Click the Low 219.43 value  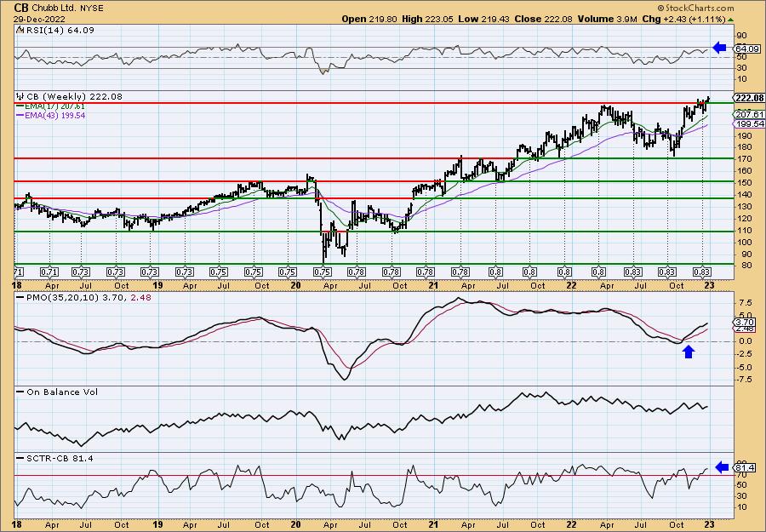pyautogui.click(x=484, y=19)
